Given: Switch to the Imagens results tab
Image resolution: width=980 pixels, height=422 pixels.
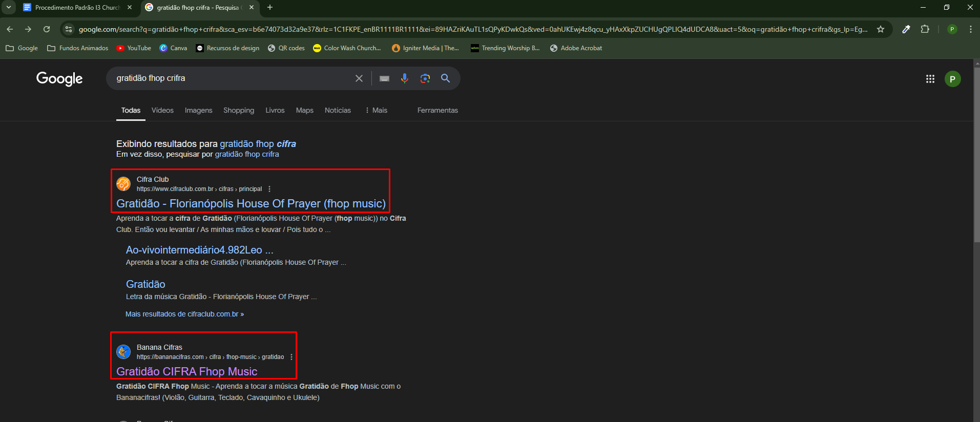Looking at the screenshot, I should pyautogui.click(x=198, y=110).
